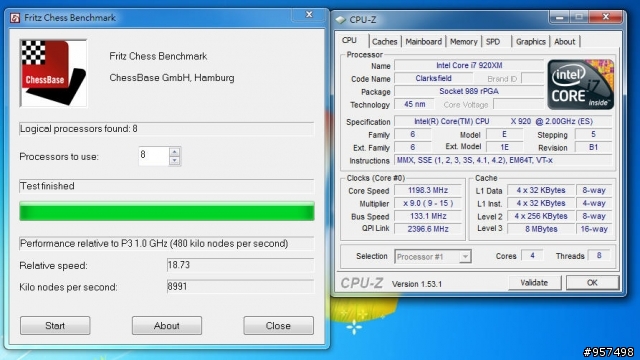Viewport: 640px width, 360px height.
Task: Click the CPU-Z title bar icon
Action: (341, 20)
